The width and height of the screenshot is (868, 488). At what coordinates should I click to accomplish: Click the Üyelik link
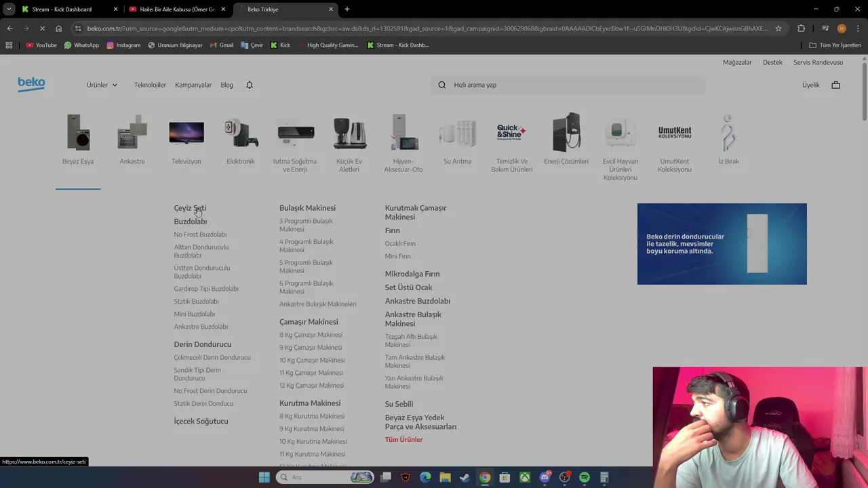[811, 85]
